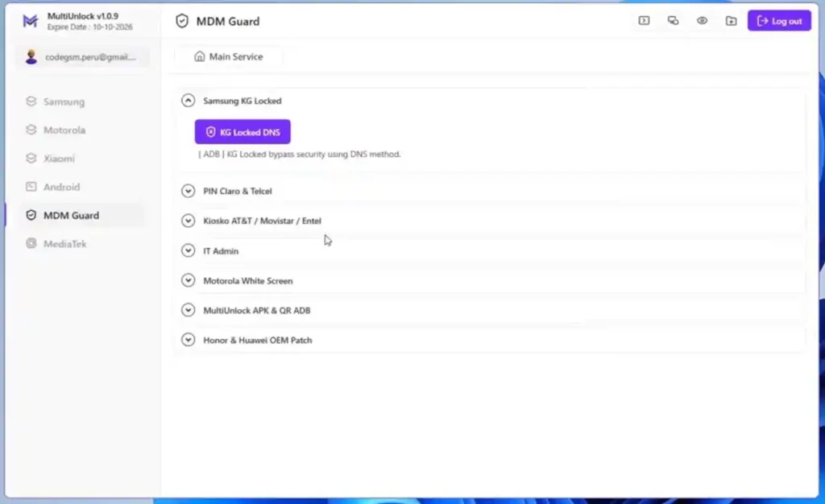This screenshot has width=825, height=504.
Task: Click the Expire Date 10-10-2026 text
Action: (90, 27)
